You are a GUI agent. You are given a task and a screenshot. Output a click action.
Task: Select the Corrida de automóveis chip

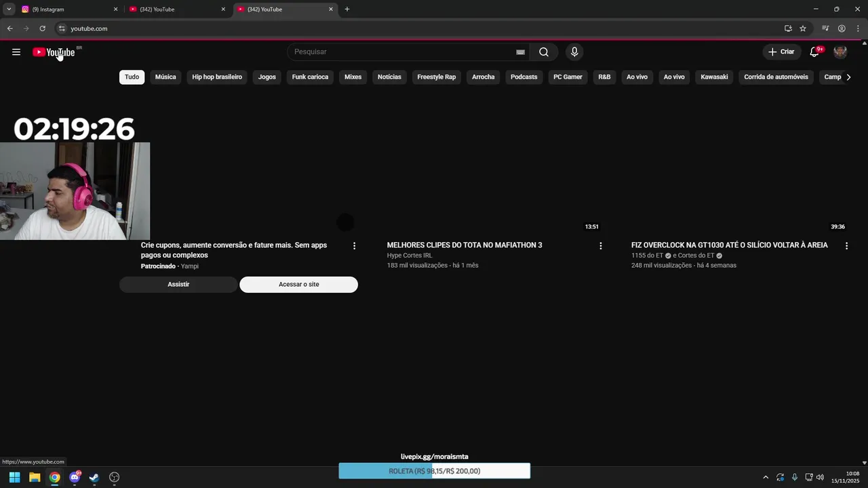tap(776, 77)
